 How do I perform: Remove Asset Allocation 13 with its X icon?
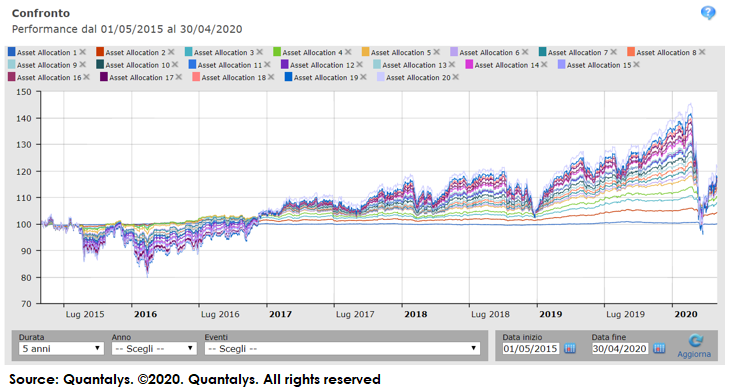(x=451, y=65)
